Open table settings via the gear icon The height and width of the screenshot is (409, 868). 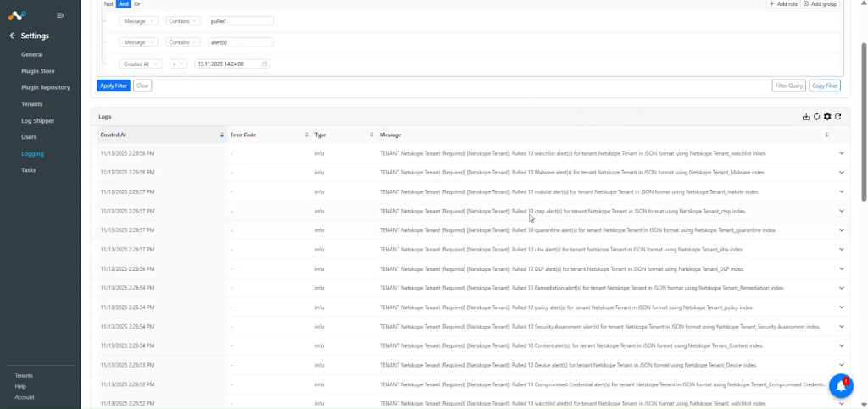point(827,117)
